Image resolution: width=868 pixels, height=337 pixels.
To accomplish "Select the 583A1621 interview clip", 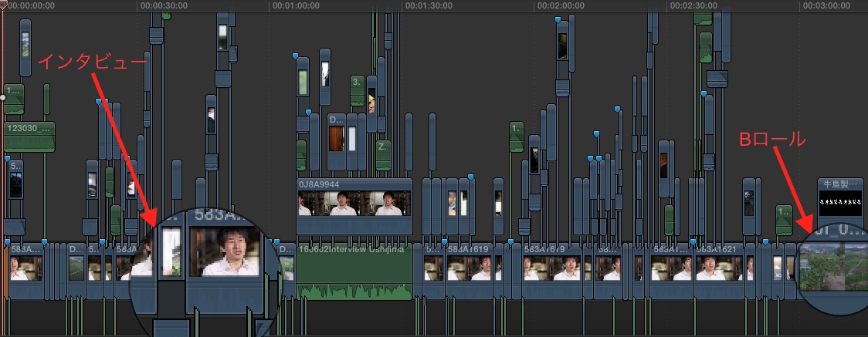I will click(717, 271).
